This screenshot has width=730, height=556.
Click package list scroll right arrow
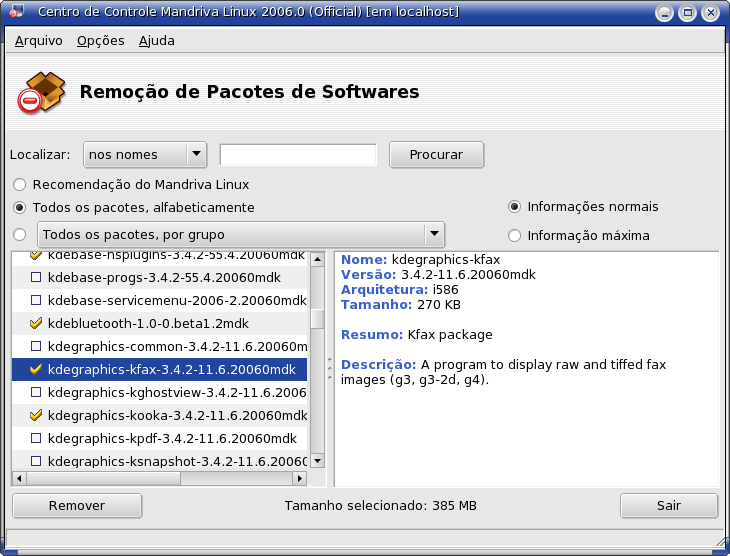pyautogui.click(x=300, y=478)
